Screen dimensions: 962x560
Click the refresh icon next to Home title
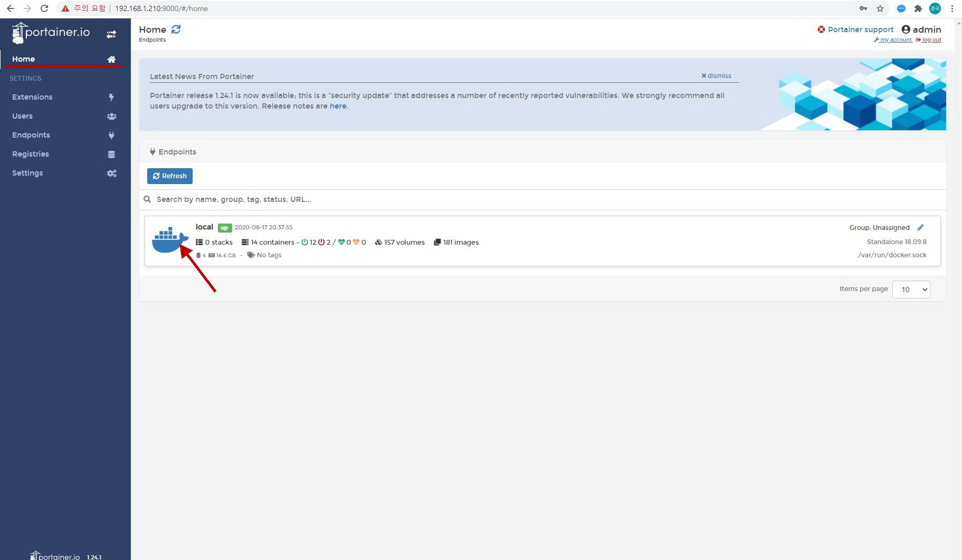(x=176, y=30)
